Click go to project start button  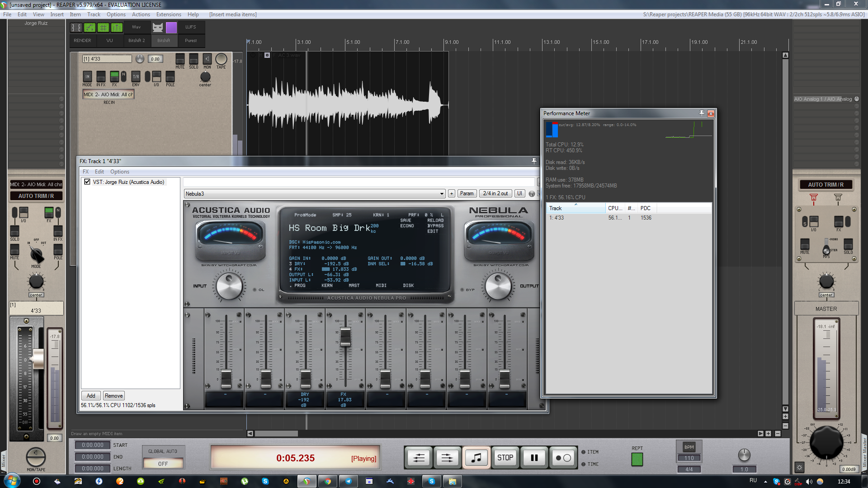click(x=419, y=458)
